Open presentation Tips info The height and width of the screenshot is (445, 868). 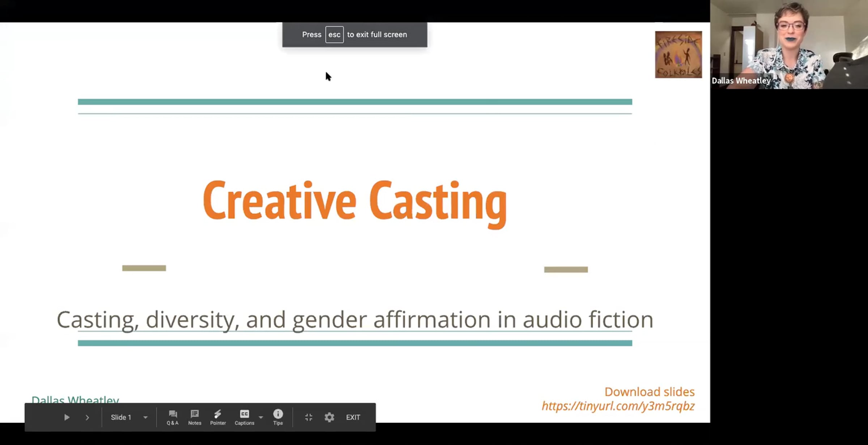point(278,417)
